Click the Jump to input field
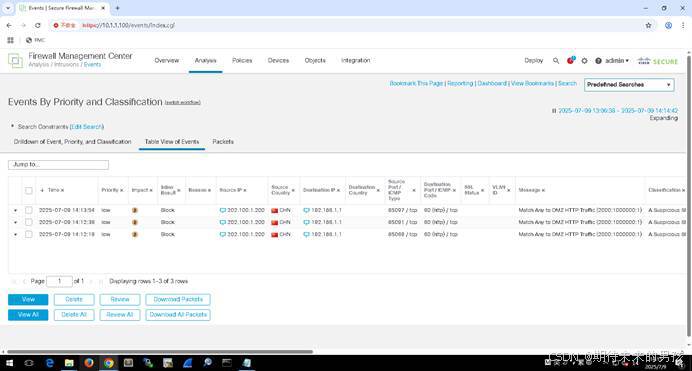The image size is (692, 371). 58,165
